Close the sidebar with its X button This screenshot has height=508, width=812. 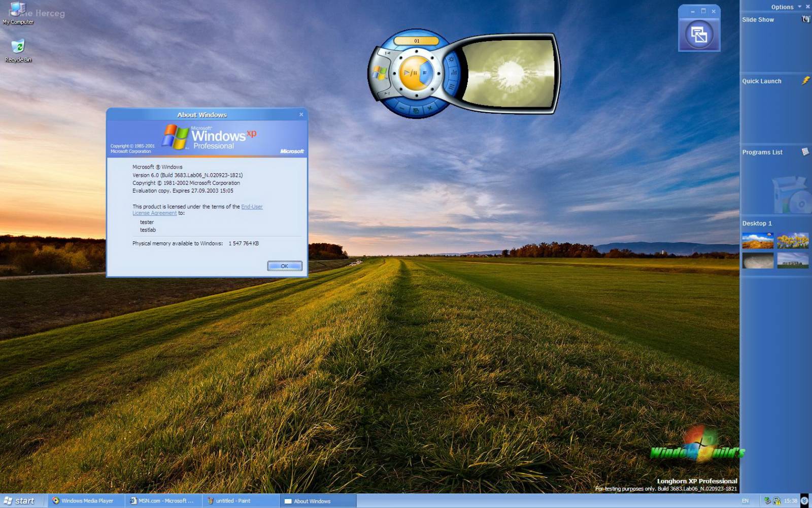[807, 7]
